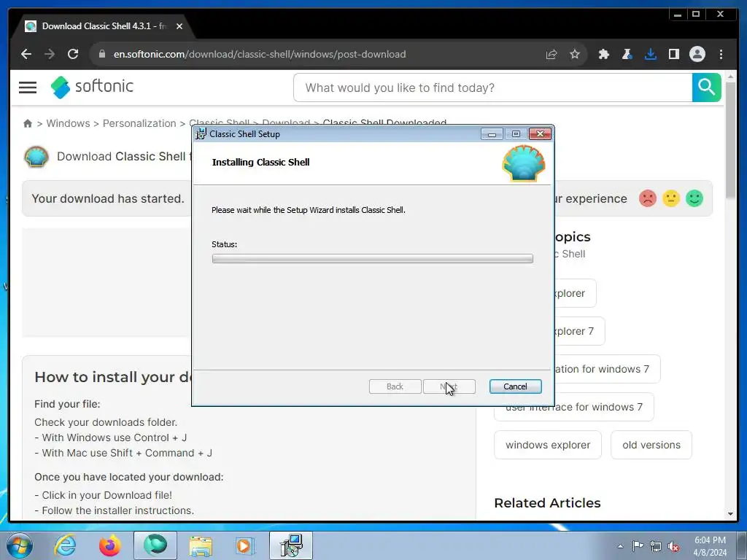Open the Chrome profile avatar
Image resolution: width=747 pixels, height=560 pixels.
697,54
